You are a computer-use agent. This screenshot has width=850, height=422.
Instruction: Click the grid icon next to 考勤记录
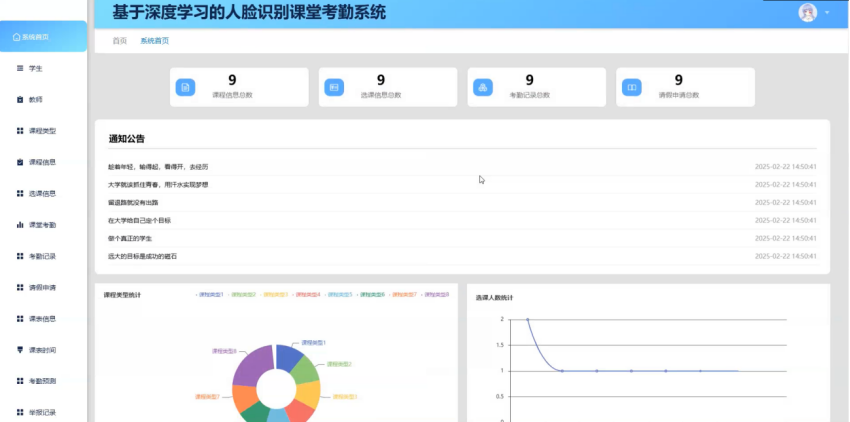(x=20, y=256)
